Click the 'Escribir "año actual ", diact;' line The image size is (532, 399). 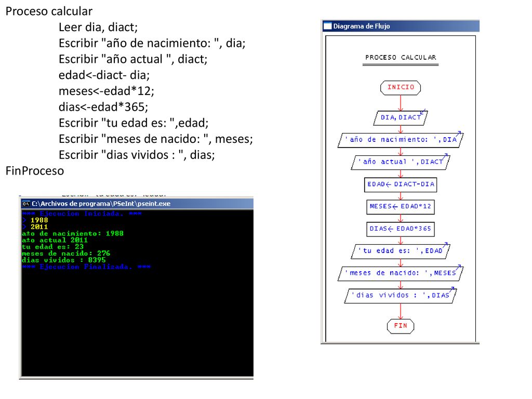tap(133, 59)
